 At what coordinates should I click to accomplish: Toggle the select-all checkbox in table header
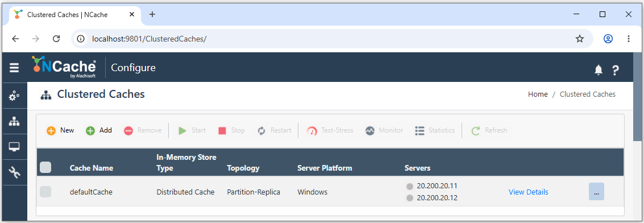click(x=45, y=167)
